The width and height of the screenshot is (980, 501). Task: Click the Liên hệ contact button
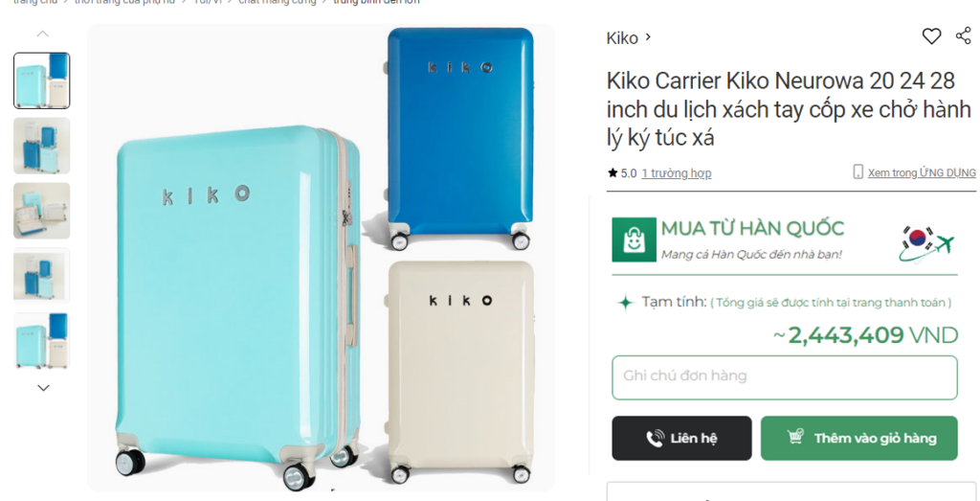(681, 438)
